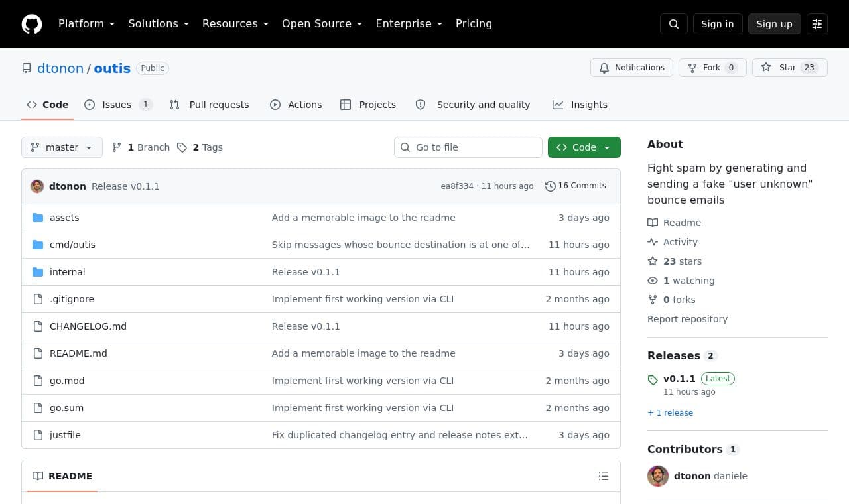Open the Pull requests tab

tap(209, 105)
